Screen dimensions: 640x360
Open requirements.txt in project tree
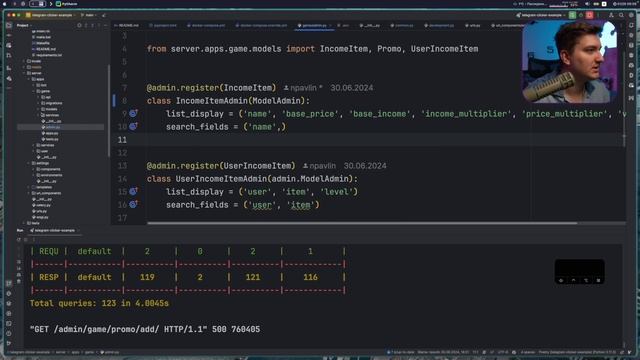coord(46,55)
